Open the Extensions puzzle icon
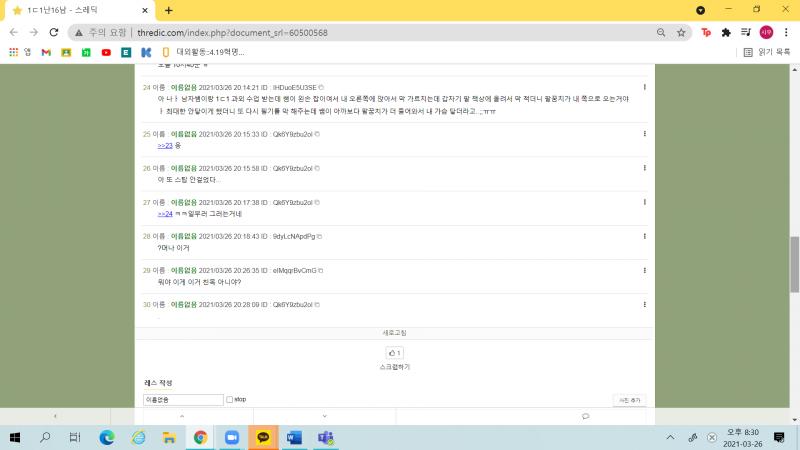 (726, 33)
